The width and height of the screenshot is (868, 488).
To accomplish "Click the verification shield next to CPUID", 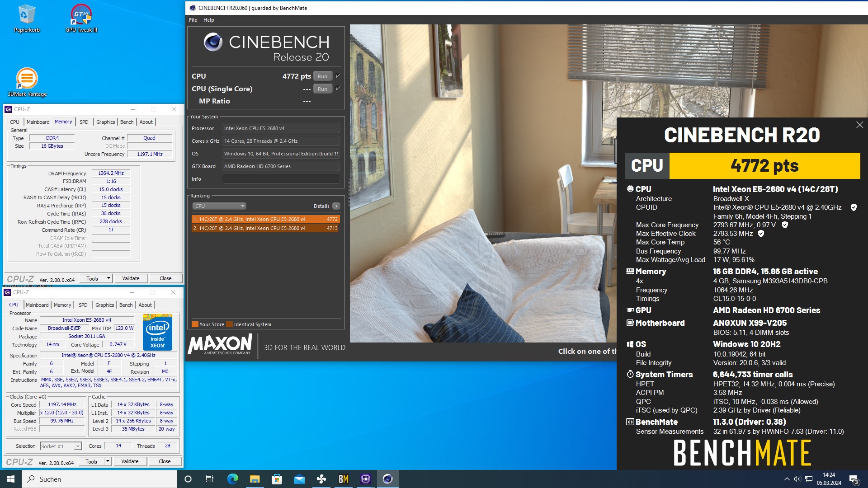I will [x=854, y=207].
